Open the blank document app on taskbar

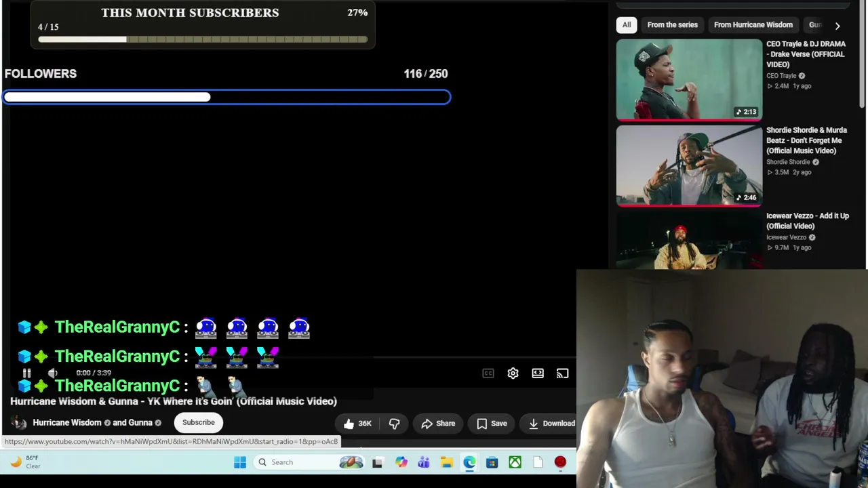pyautogui.click(x=538, y=462)
